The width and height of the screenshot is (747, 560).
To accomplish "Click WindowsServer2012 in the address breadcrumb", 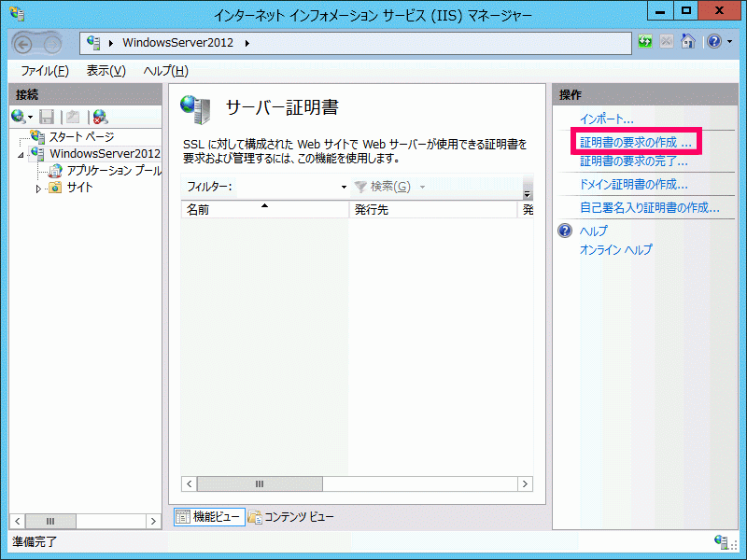I will pos(177,43).
